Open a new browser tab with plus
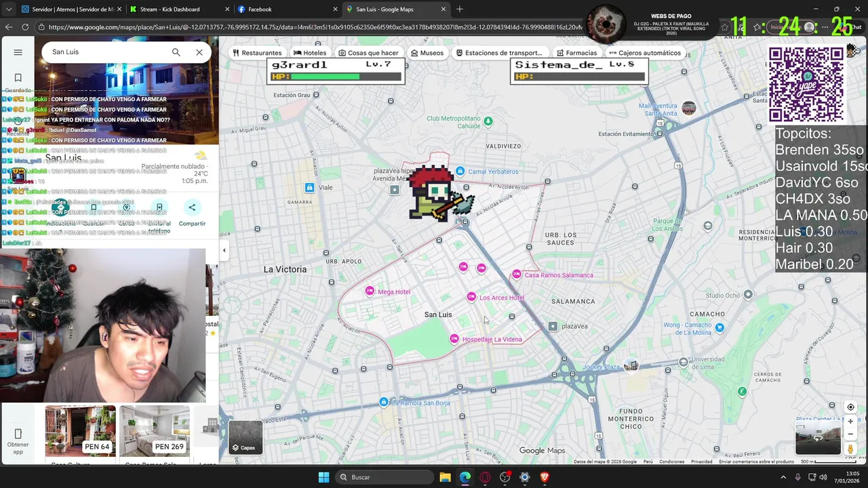 tap(460, 9)
